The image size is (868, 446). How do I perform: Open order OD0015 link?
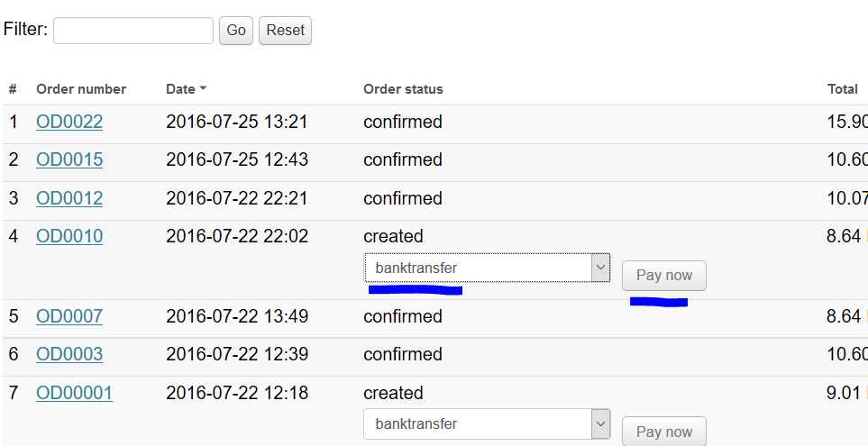69,159
